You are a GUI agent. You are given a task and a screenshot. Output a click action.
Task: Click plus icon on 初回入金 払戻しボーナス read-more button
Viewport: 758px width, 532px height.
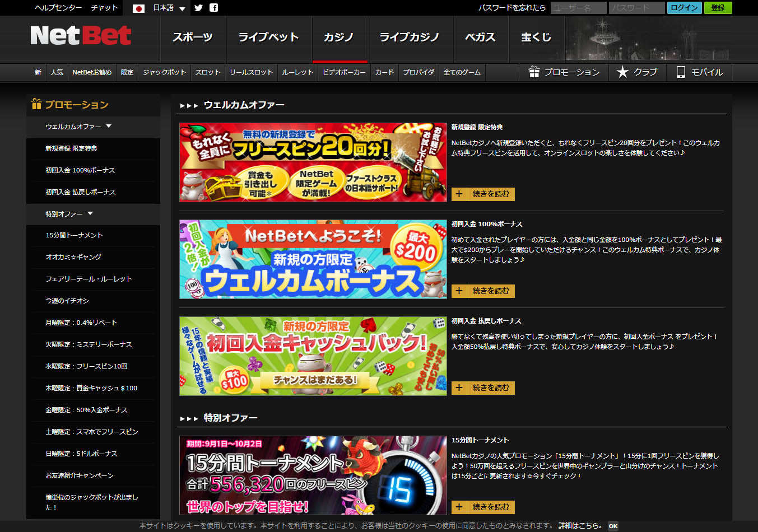coord(459,388)
